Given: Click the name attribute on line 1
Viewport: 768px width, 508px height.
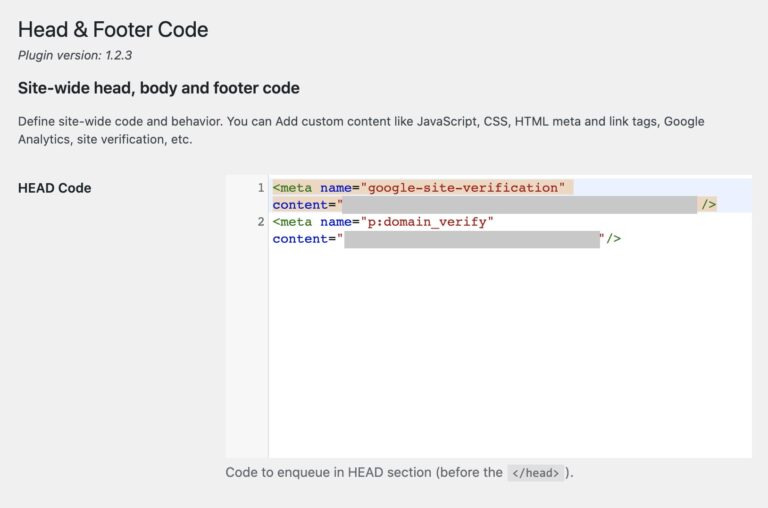Looking at the screenshot, I should point(335,188).
